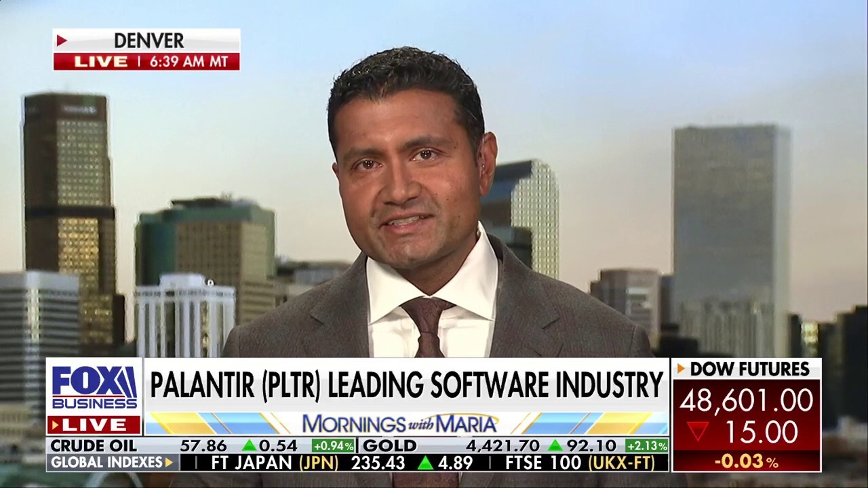Viewport: 868px width, 488px height.
Task: Click the 6:39 AM MT timestamp
Action: [189, 62]
